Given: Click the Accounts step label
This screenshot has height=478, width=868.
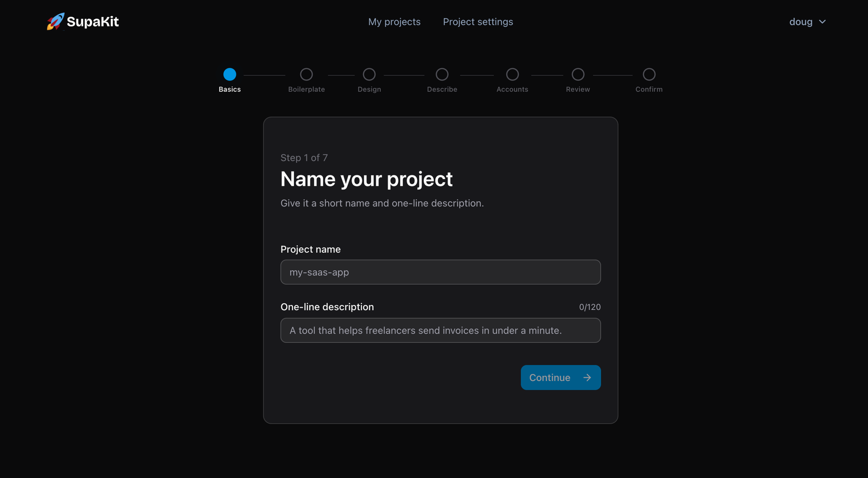Looking at the screenshot, I should [x=512, y=89].
